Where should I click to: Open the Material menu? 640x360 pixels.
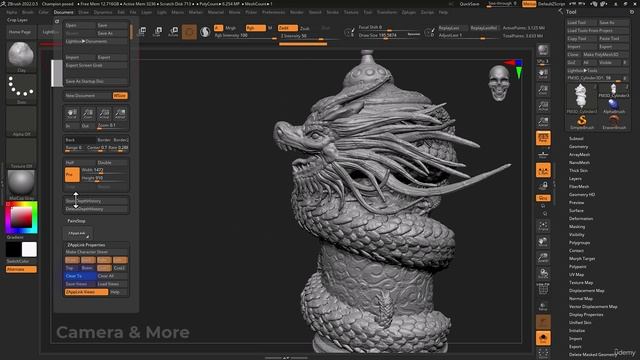pyautogui.click(x=216, y=12)
